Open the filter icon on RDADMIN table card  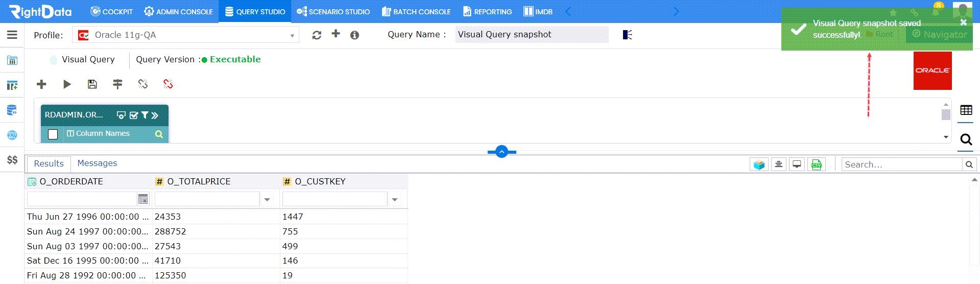[145, 115]
